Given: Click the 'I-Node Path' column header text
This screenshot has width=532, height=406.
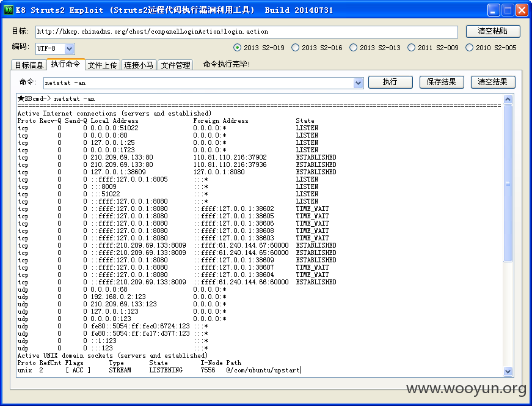Looking at the screenshot, I should pyautogui.click(x=221, y=363).
